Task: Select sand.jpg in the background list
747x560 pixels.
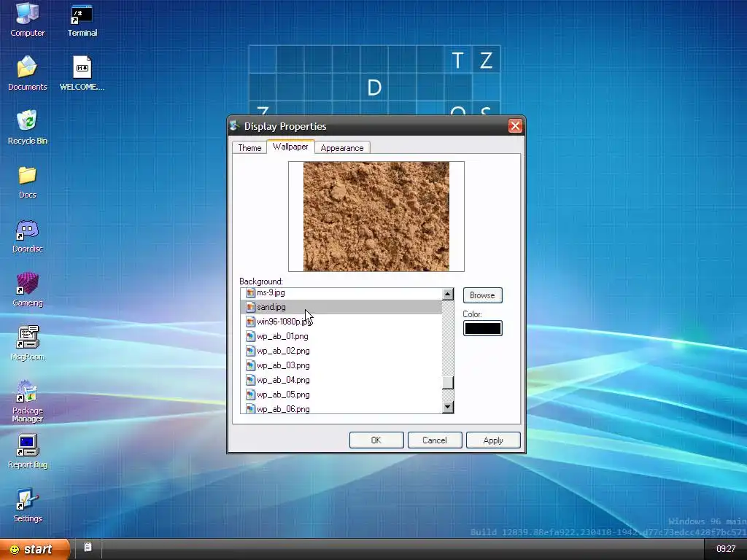Action: [341, 307]
